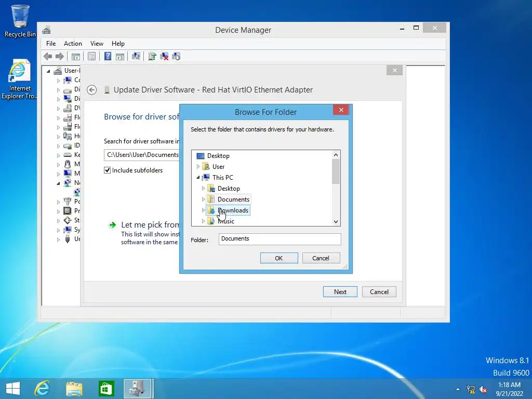Click the folder tree scroll-down arrow

336,221
